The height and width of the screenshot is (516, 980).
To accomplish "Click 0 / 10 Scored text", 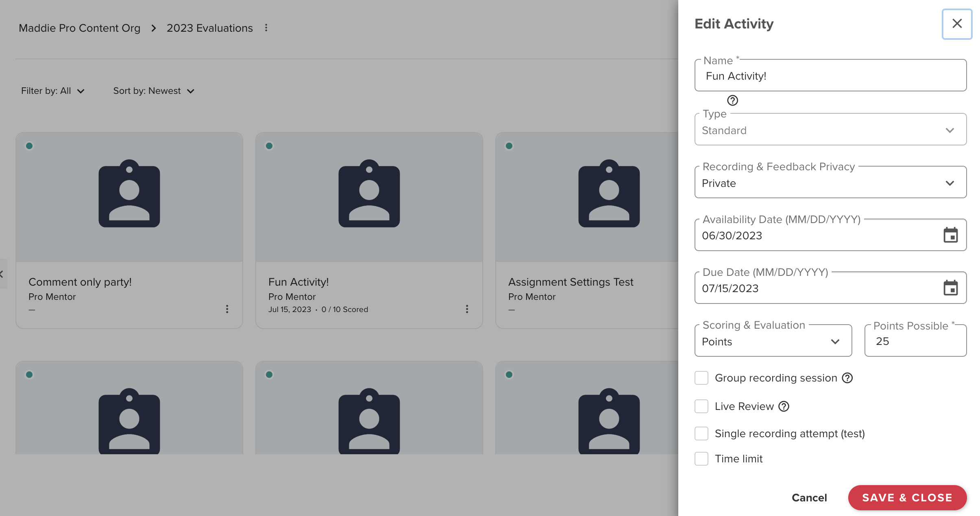I will 345,310.
